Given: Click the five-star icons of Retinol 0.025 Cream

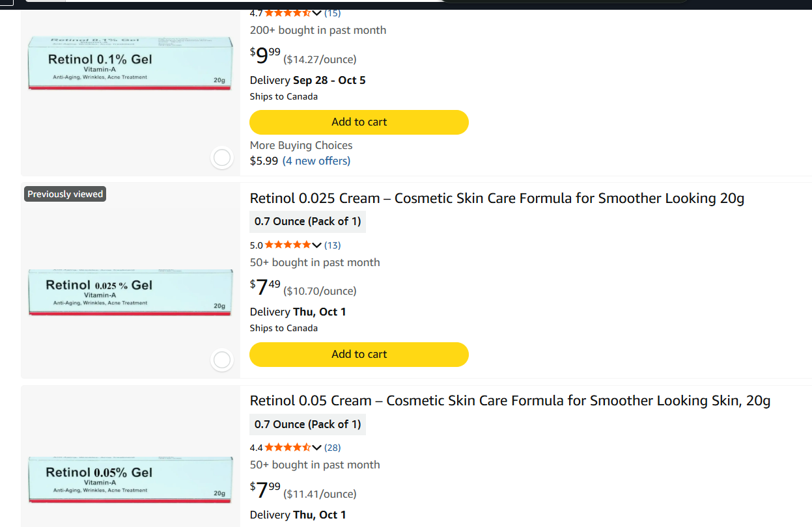Looking at the screenshot, I should pos(288,245).
